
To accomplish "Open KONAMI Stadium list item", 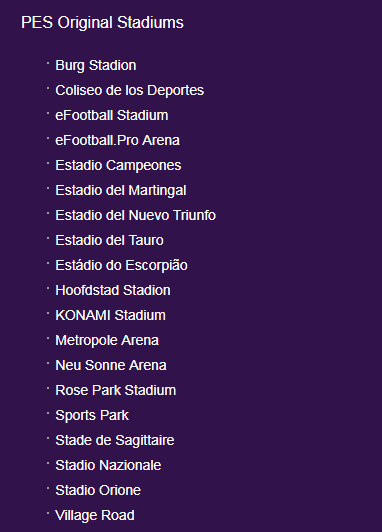I will (110, 316).
